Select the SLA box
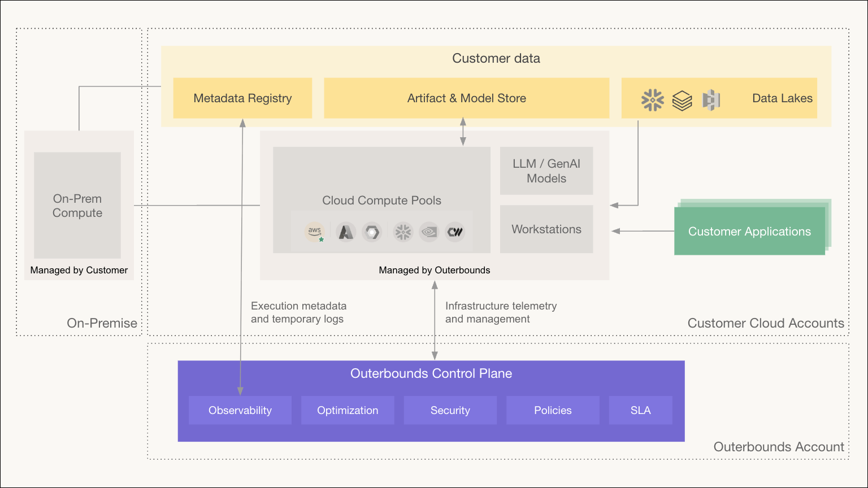This screenshot has width=868, height=488. [x=641, y=411]
